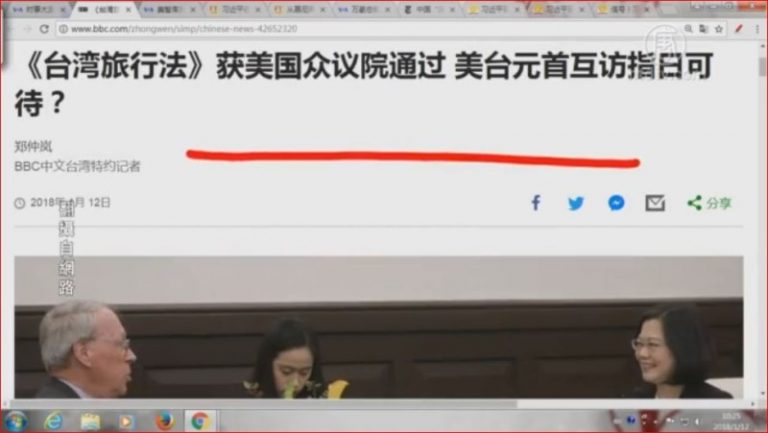Open the zoom magnifier icon in address bar
The height and width of the screenshot is (433, 768).
click(688, 29)
